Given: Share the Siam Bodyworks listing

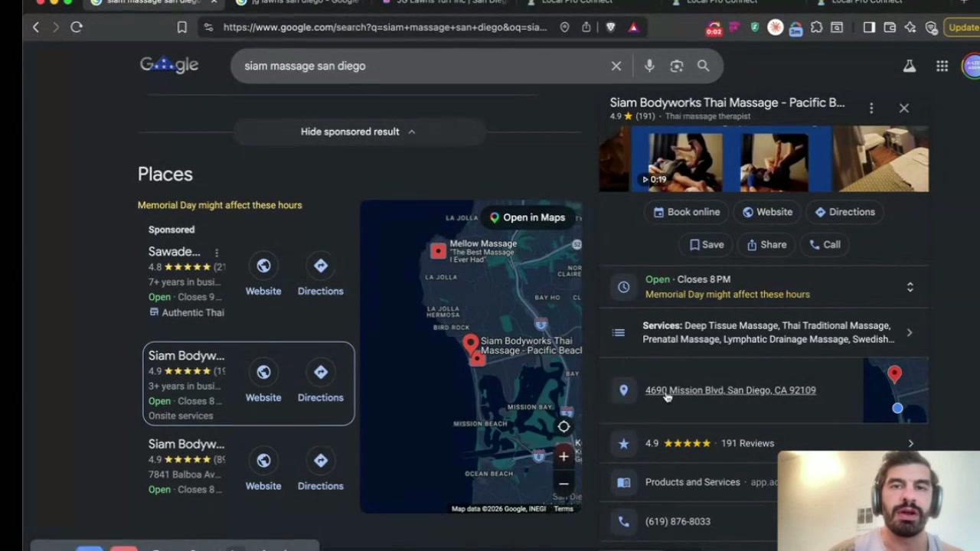Looking at the screenshot, I should click(766, 245).
